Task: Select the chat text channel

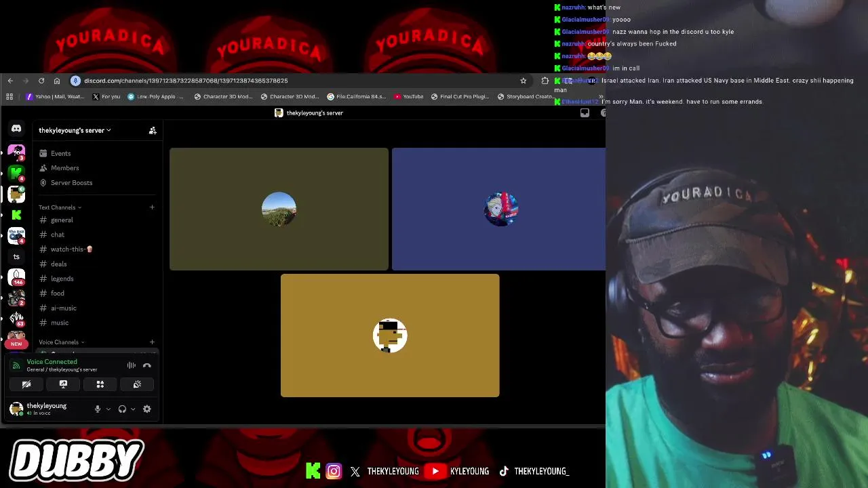Action: coord(97,235)
